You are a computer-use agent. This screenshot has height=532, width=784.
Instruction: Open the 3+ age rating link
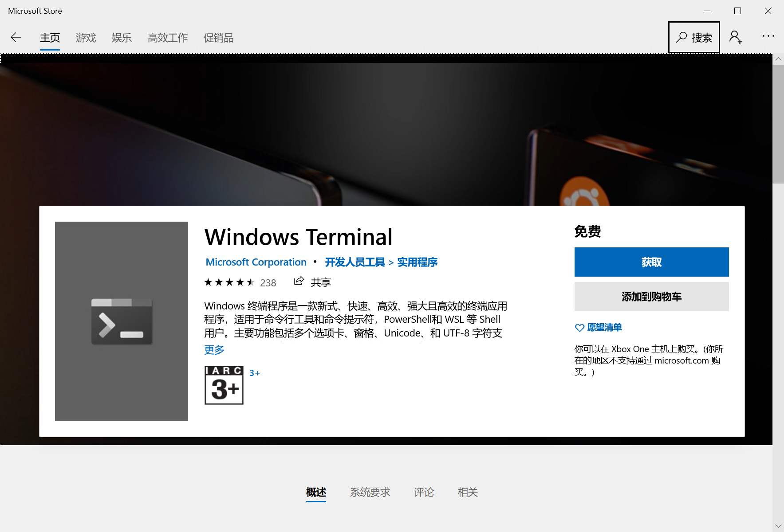255,373
